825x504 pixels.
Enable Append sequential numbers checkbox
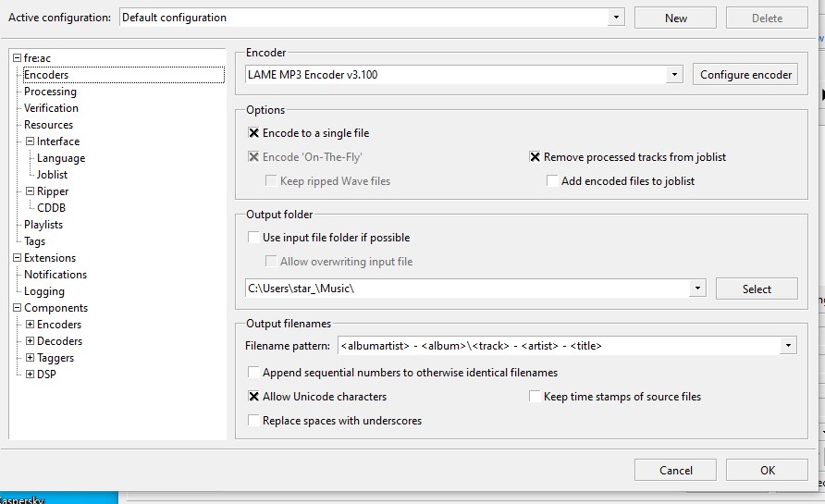253,373
